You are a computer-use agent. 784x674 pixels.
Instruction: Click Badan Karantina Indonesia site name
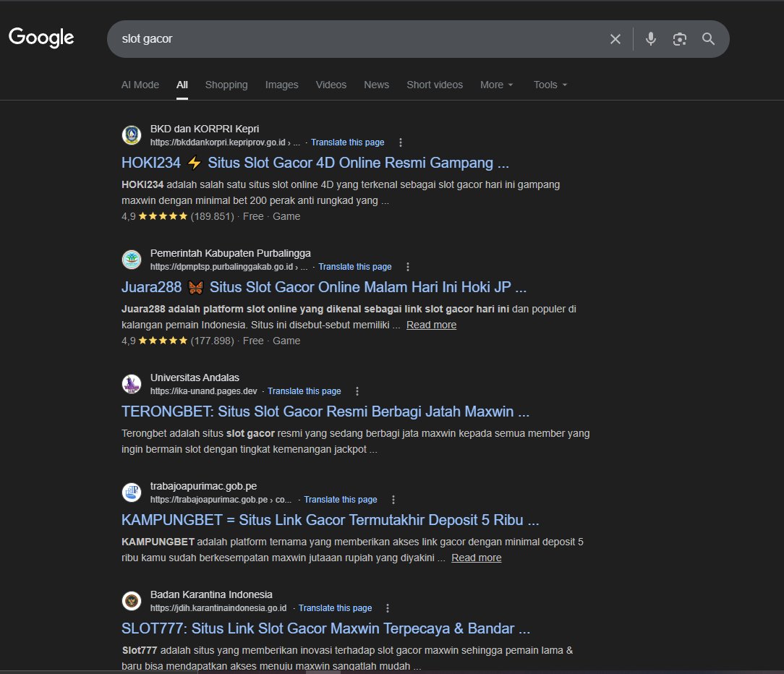(211, 595)
